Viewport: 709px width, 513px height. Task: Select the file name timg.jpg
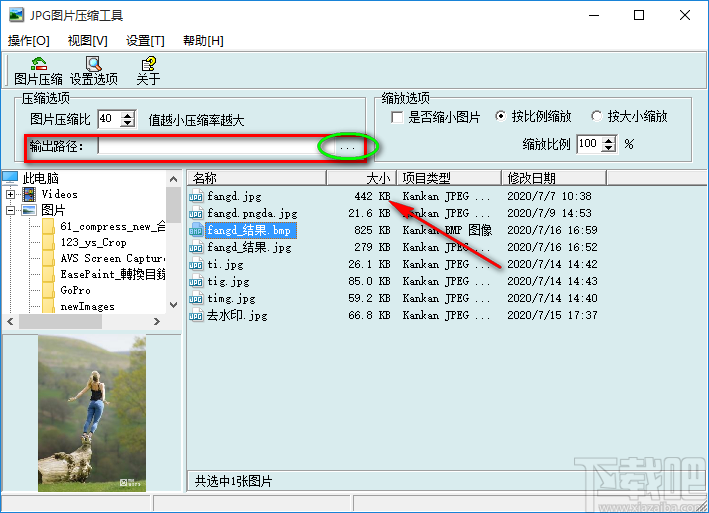tap(231, 298)
